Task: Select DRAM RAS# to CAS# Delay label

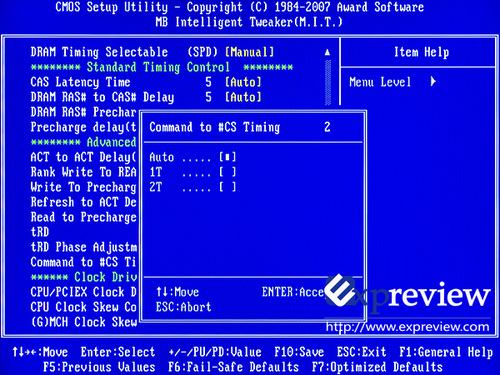Action: tap(102, 97)
